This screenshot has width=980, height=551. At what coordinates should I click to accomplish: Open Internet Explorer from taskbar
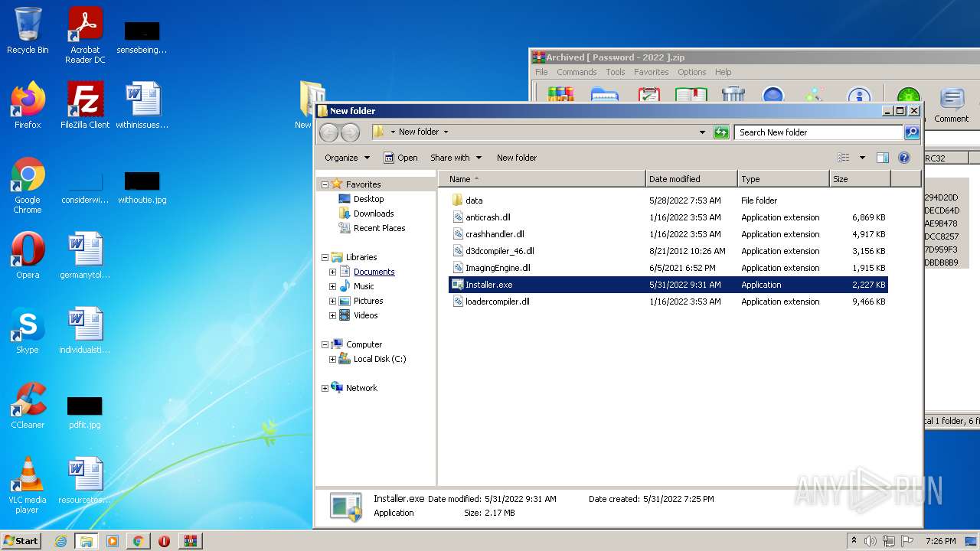pyautogui.click(x=60, y=541)
